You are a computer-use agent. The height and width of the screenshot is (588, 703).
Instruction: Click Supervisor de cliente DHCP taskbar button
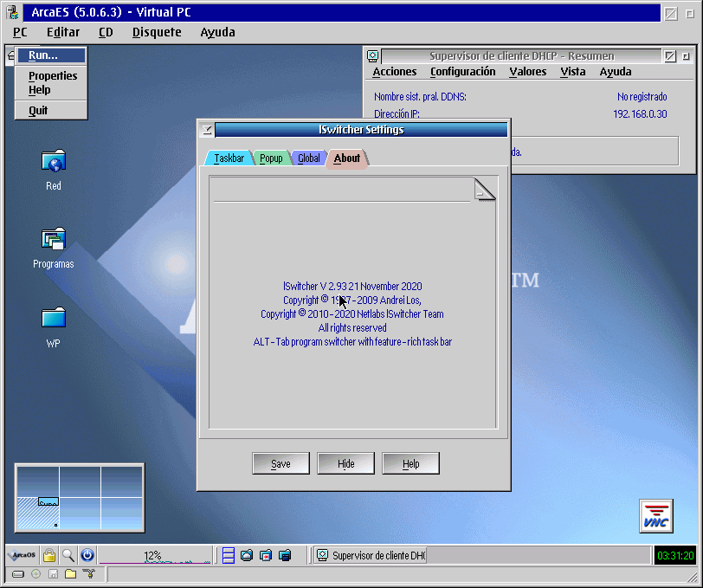coord(371,555)
